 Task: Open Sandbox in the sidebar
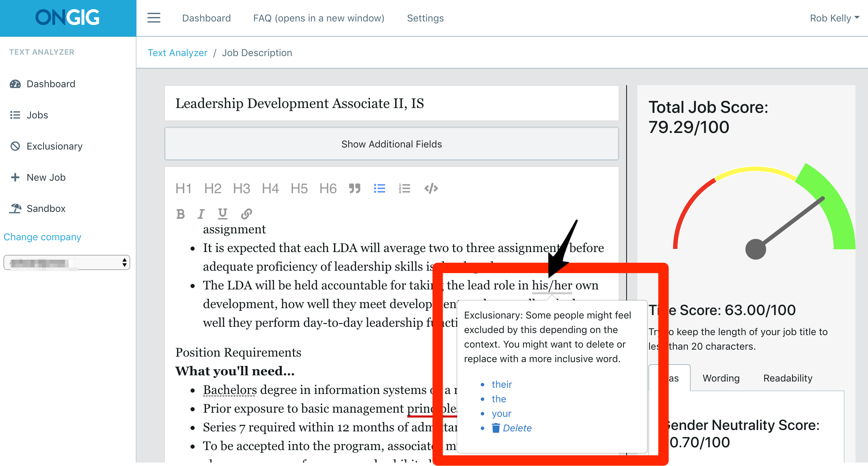[x=46, y=208]
